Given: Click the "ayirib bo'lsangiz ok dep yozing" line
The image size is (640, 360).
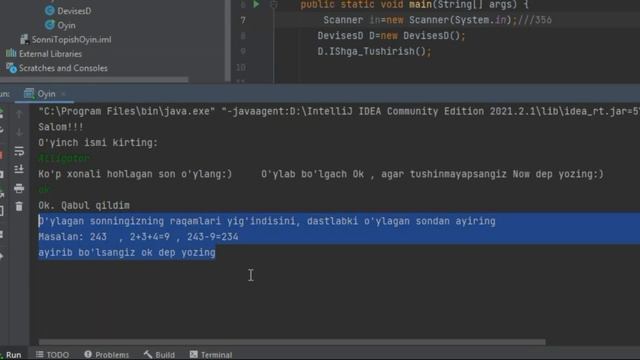Looking at the screenshot, I should 127,253.
